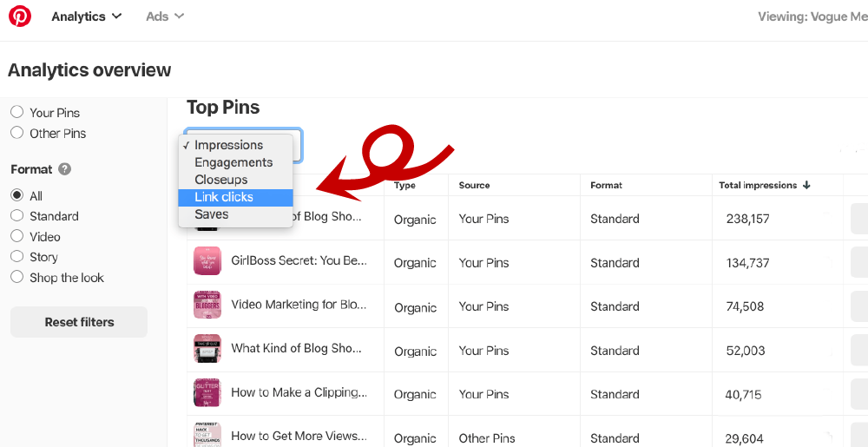Open the GirlBoss Secret pin thumbnail
The height and width of the screenshot is (447, 868).
tap(207, 261)
